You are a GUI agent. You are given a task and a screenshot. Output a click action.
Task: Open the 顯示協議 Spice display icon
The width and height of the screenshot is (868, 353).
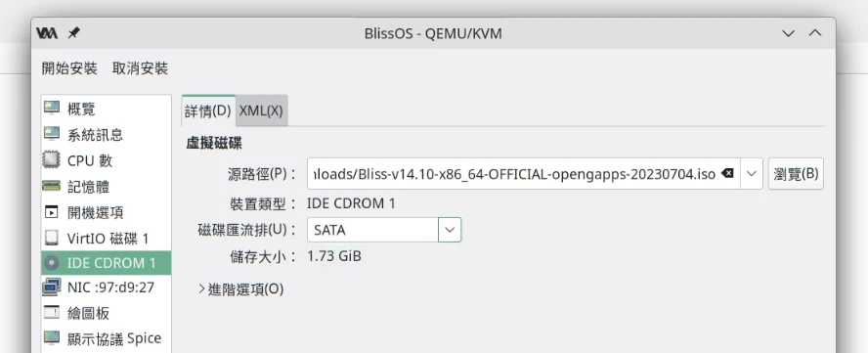52,337
